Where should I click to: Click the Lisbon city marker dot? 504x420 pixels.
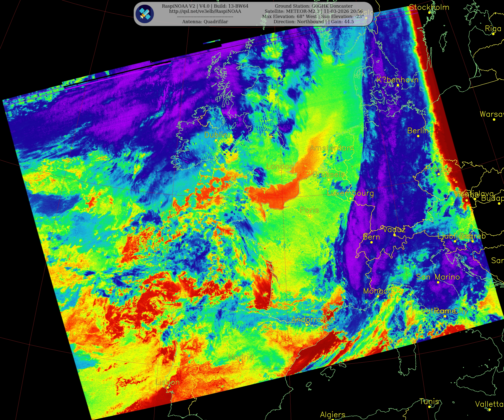pyautogui.click(x=167, y=388)
